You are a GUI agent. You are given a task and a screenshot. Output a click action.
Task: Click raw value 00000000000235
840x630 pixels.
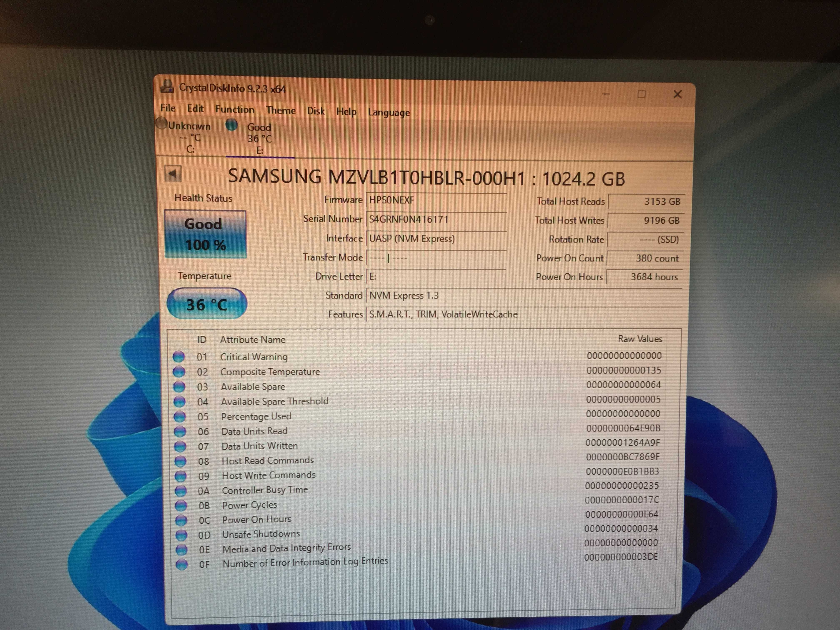point(622,486)
